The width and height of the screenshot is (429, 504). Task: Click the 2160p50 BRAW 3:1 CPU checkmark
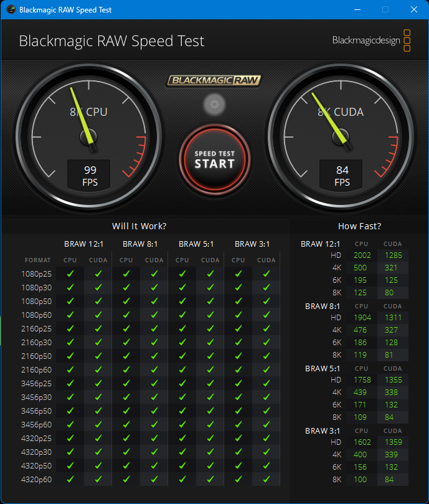click(x=238, y=356)
